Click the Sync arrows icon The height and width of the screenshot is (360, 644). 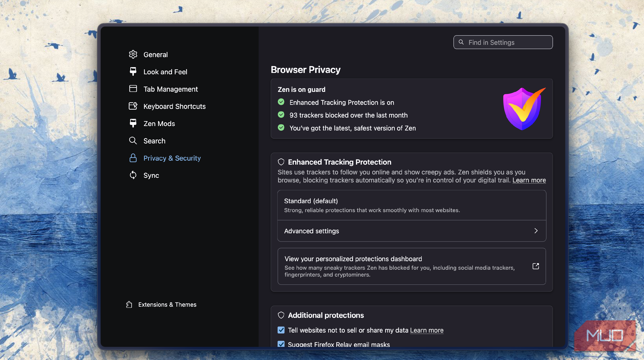[x=133, y=175]
